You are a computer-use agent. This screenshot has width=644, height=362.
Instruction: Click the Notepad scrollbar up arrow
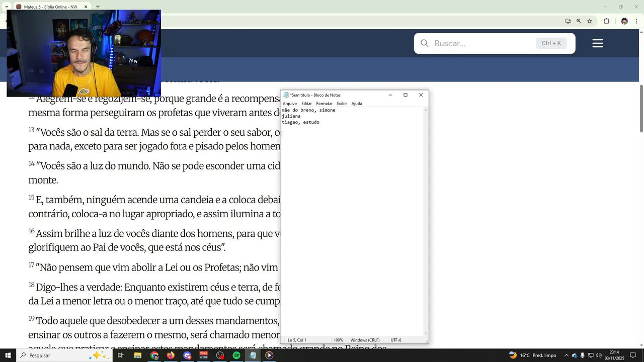coord(426,110)
